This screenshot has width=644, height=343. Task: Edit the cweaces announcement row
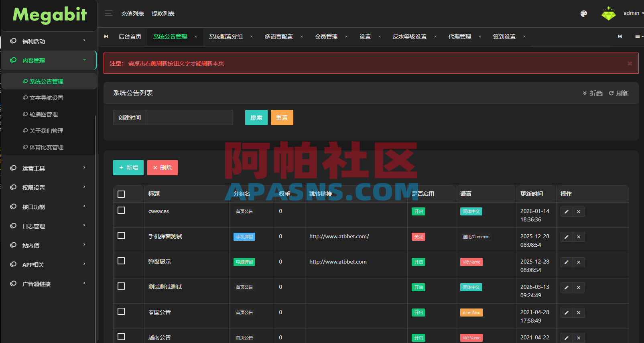pyautogui.click(x=567, y=212)
